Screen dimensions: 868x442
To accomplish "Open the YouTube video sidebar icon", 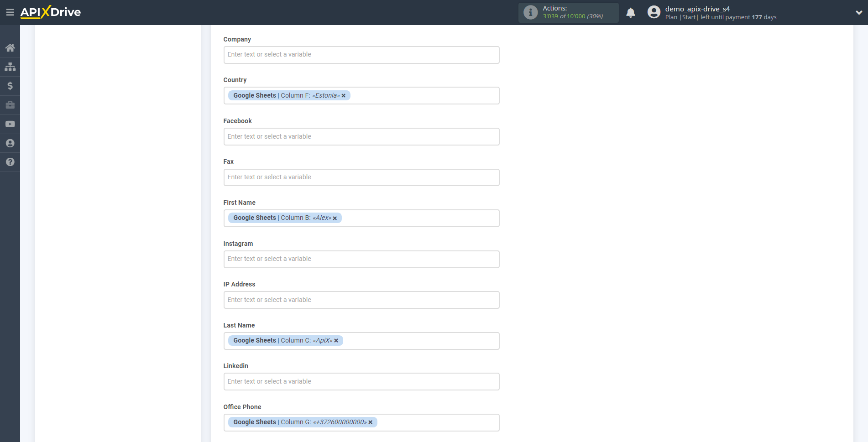I will click(x=10, y=124).
